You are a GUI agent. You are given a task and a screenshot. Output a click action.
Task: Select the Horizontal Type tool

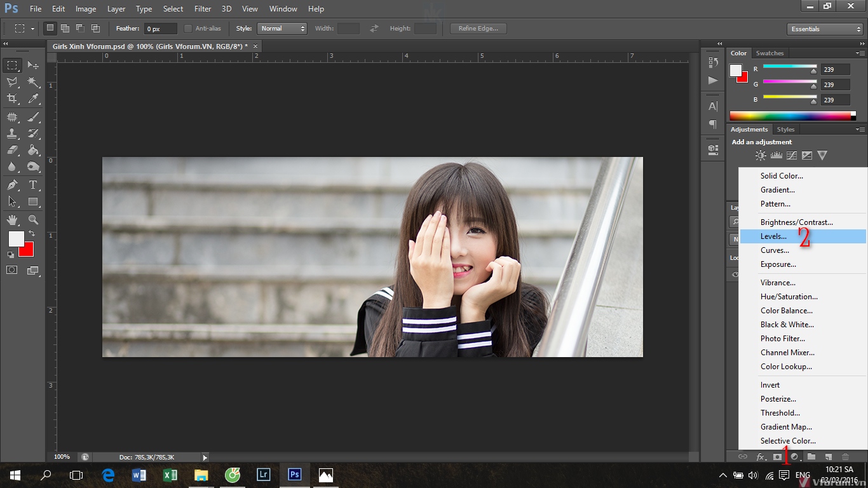33,185
